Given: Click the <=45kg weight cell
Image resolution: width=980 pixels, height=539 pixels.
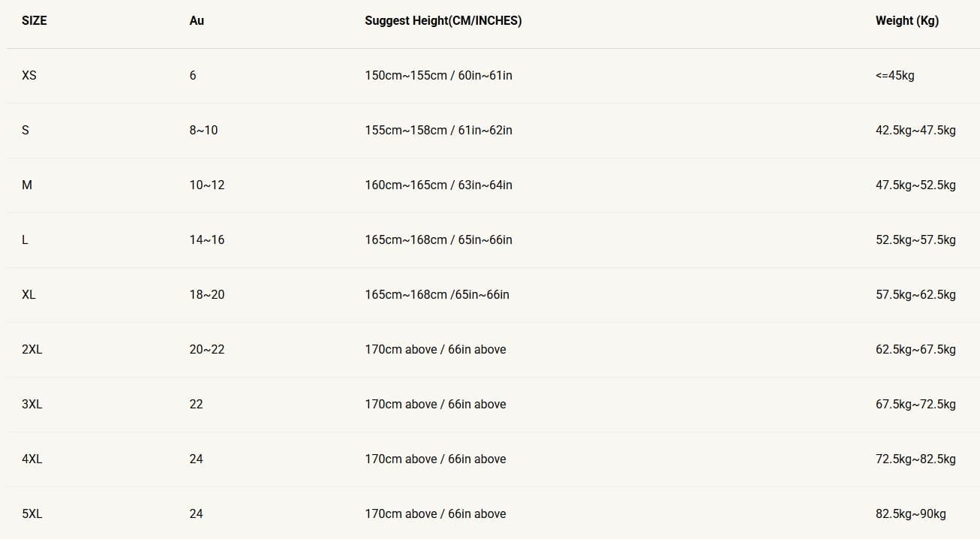Looking at the screenshot, I should (894, 75).
